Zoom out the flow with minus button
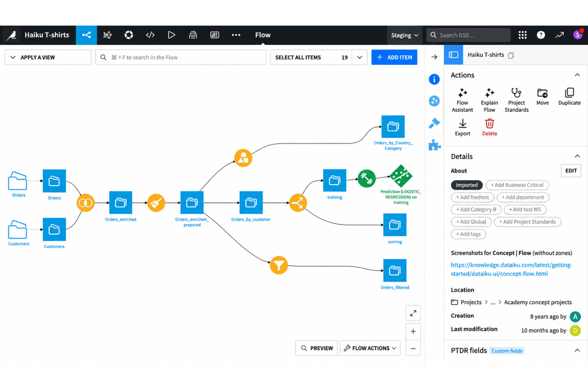 tap(413, 349)
